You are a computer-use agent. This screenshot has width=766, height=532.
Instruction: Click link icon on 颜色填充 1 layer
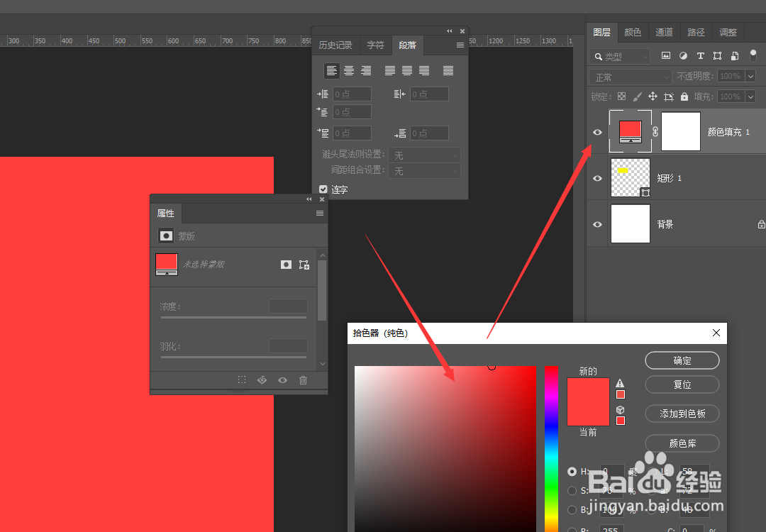click(655, 131)
